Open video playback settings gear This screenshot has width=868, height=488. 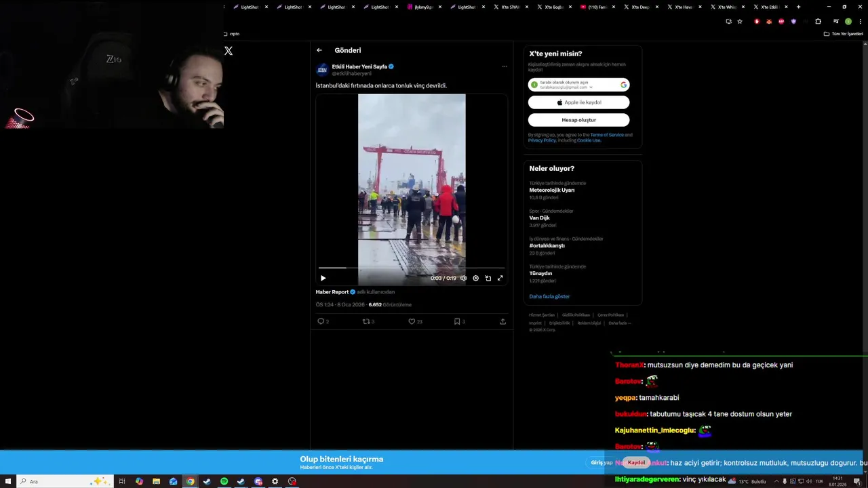click(476, 278)
